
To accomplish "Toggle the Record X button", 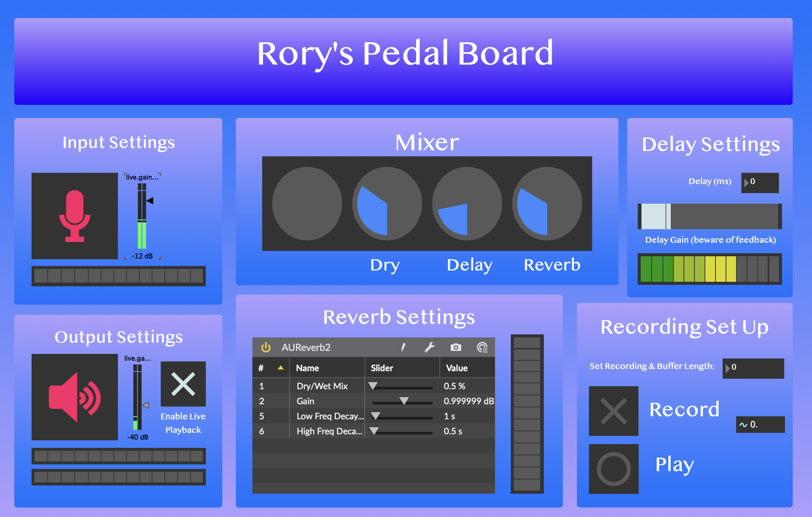I will tap(614, 411).
